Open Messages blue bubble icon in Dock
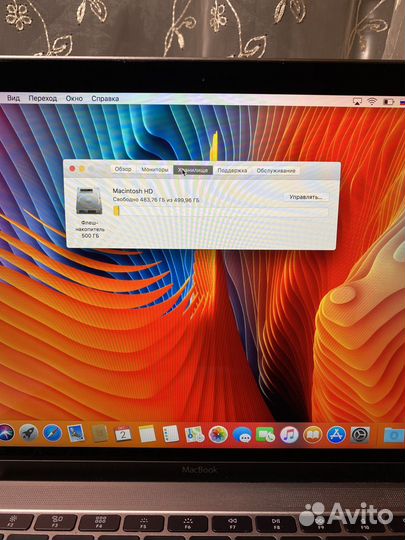The width and height of the screenshot is (405, 540). 242,435
